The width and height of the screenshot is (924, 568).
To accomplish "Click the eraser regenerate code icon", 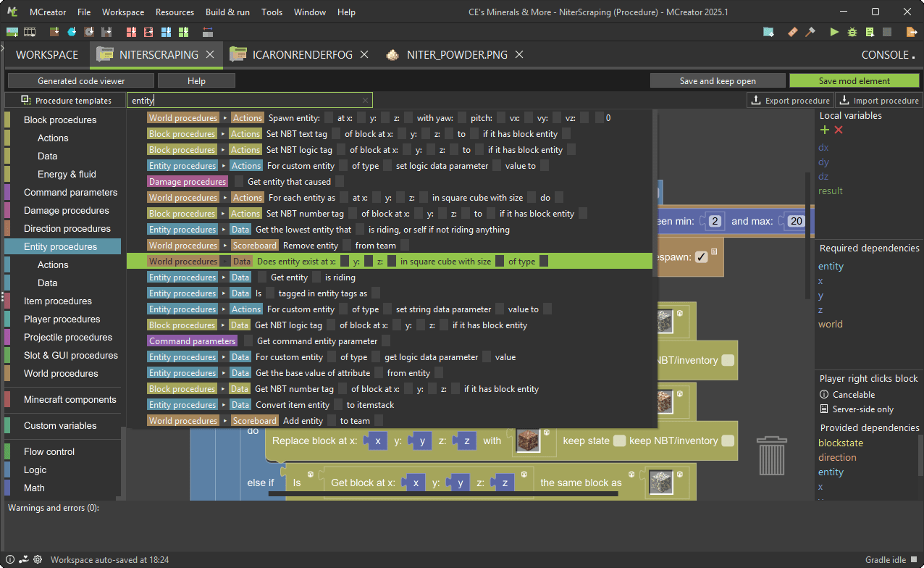I will pyautogui.click(x=793, y=32).
